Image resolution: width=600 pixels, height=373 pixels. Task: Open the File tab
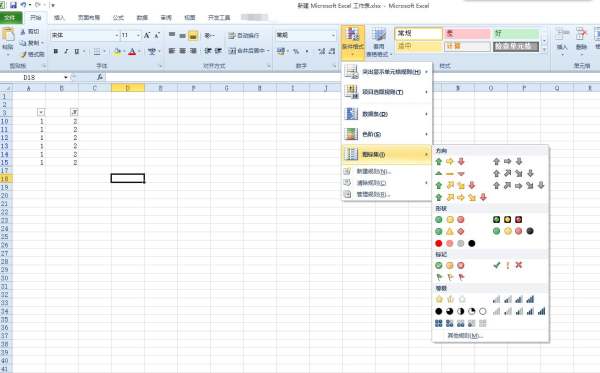11,18
